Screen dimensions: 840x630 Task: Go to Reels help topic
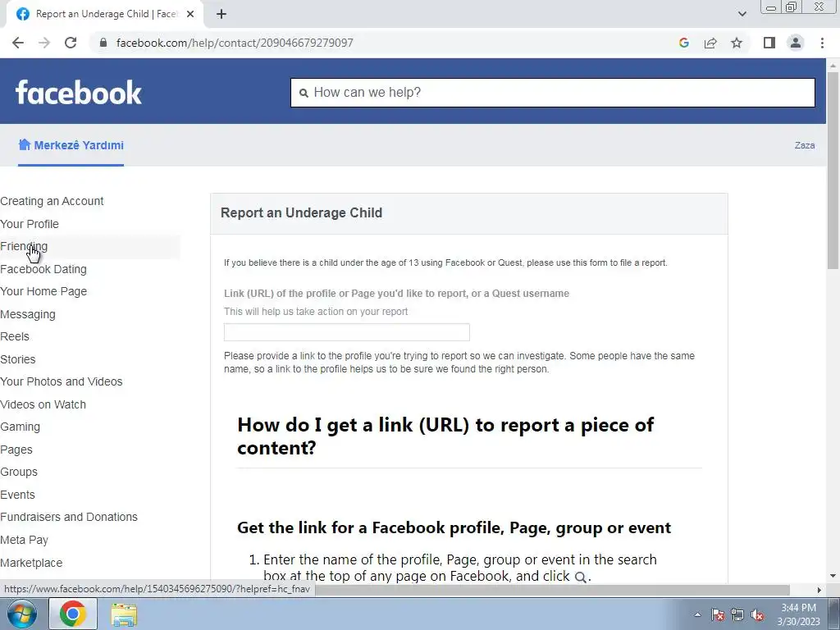tap(15, 336)
